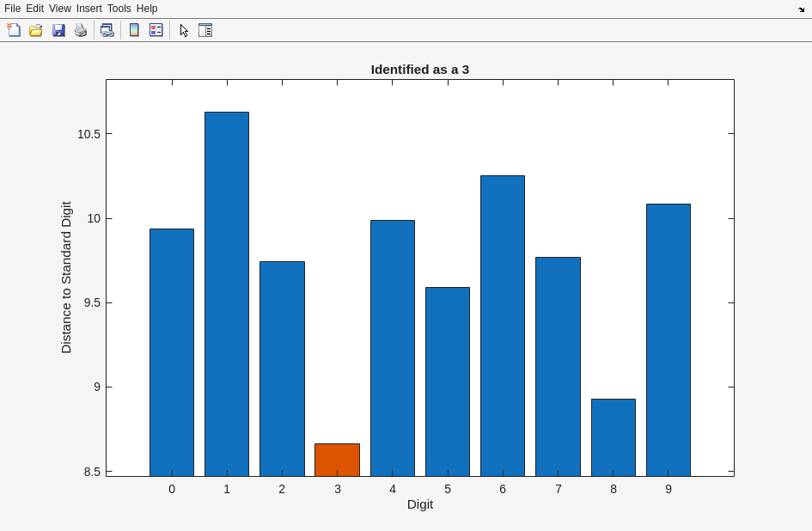Viewport: 812px width, 531px height.
Task: Dock the figure using the top-right arrow
Action: pos(801,9)
